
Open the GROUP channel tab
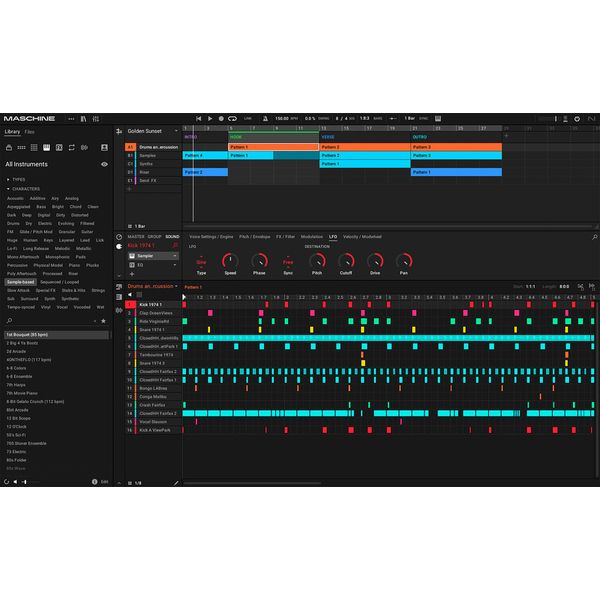click(x=155, y=237)
